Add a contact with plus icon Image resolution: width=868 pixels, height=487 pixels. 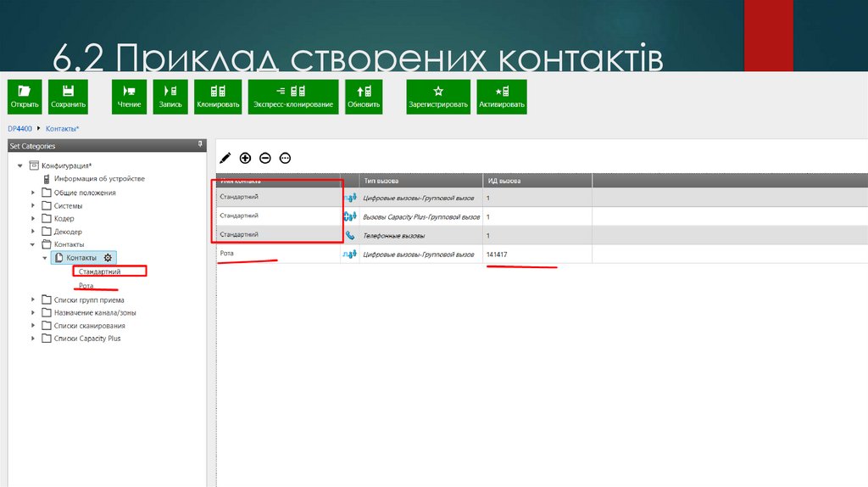pyautogui.click(x=245, y=159)
